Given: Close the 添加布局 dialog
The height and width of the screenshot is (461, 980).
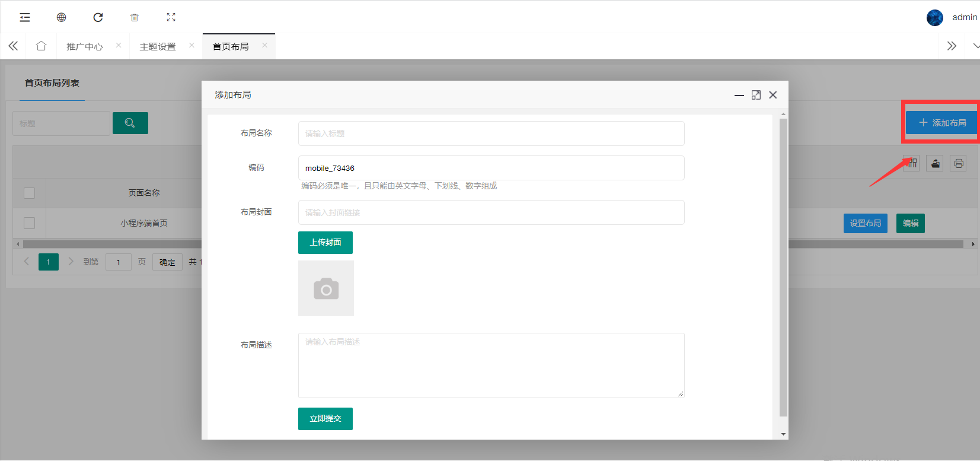Looking at the screenshot, I should [x=773, y=95].
